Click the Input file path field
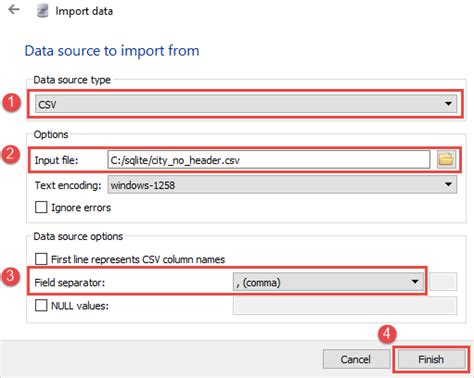This screenshot has width=474, height=378. click(x=269, y=160)
